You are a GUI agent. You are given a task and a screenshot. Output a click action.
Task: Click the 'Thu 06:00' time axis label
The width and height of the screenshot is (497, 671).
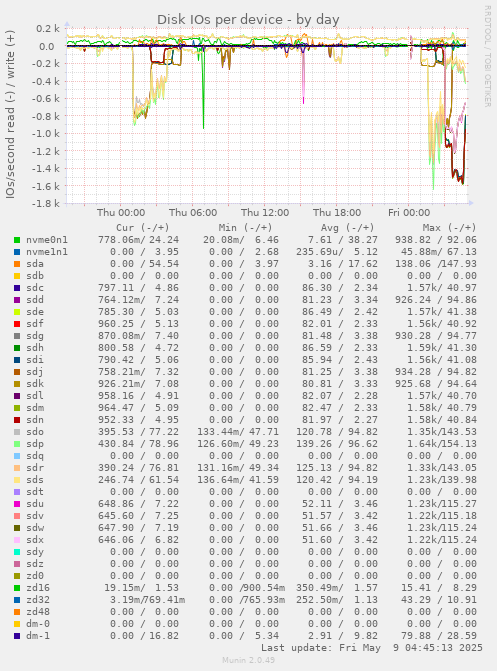(x=193, y=213)
